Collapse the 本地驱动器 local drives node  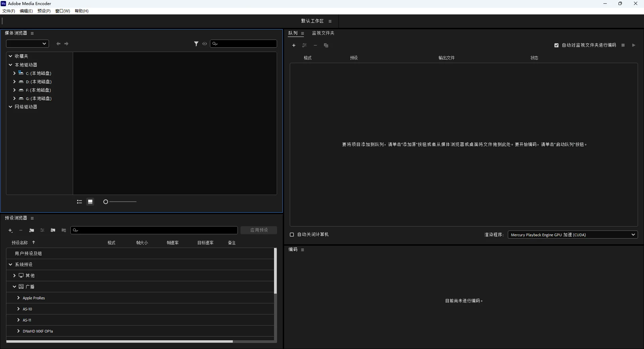click(10, 65)
